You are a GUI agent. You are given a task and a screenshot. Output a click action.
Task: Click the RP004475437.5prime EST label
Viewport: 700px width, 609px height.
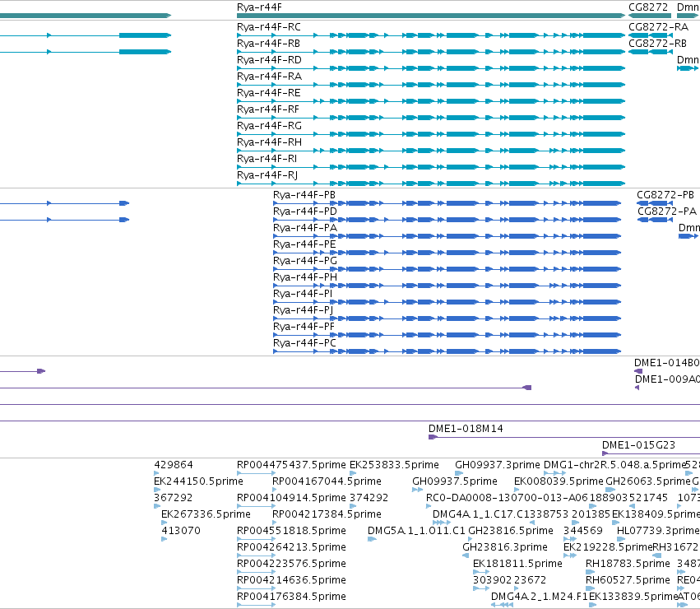[291, 465]
